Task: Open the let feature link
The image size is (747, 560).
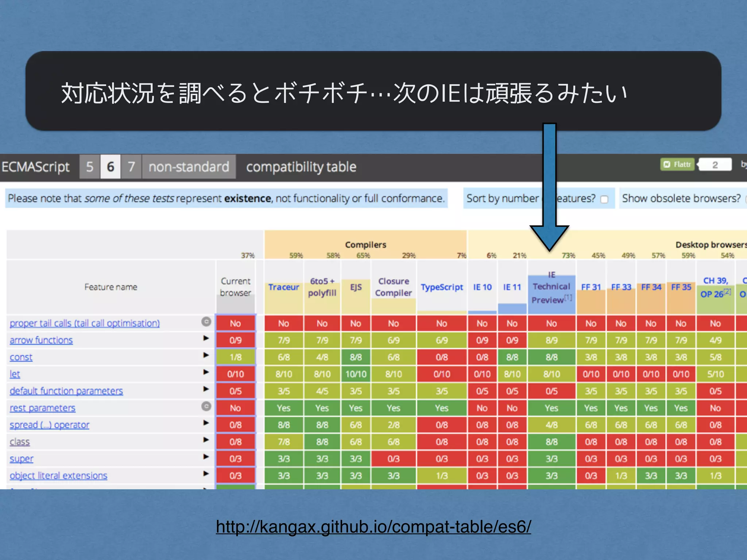Action: pos(15,374)
